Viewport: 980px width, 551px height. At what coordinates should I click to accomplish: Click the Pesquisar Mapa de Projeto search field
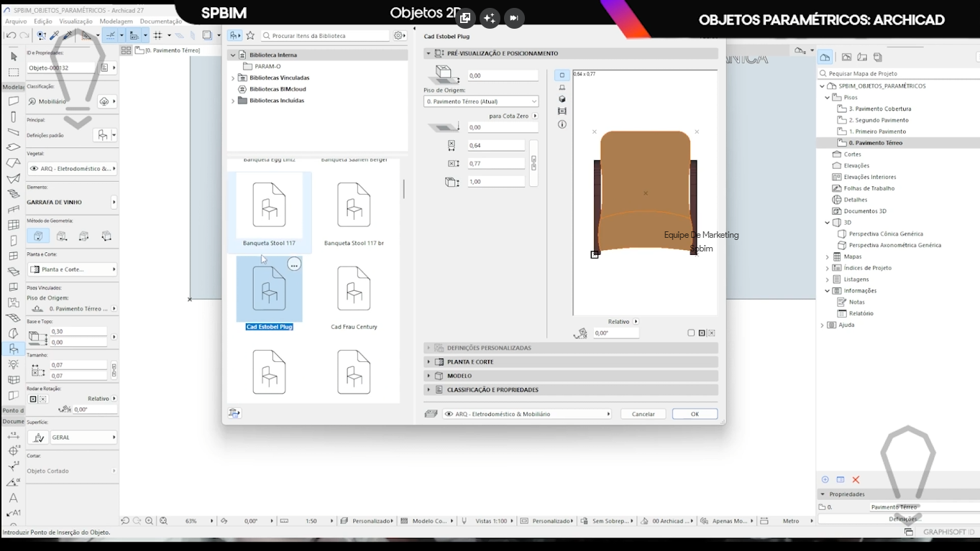tap(899, 73)
